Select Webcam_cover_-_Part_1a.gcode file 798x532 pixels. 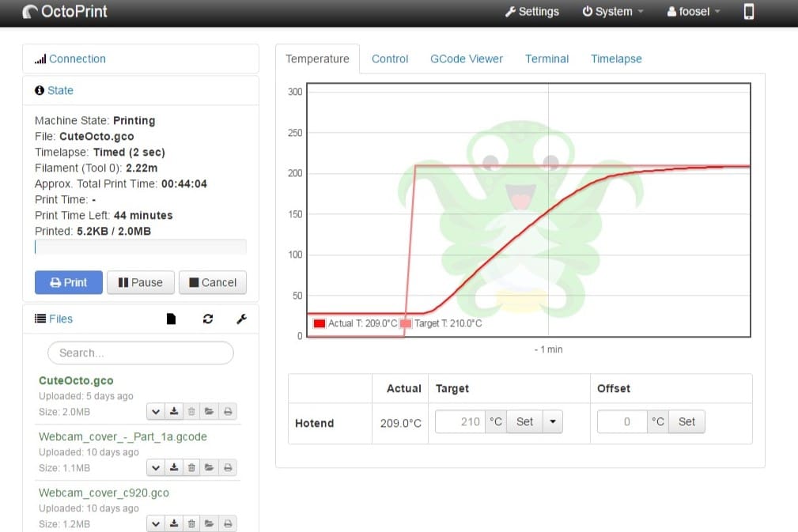pos(123,437)
